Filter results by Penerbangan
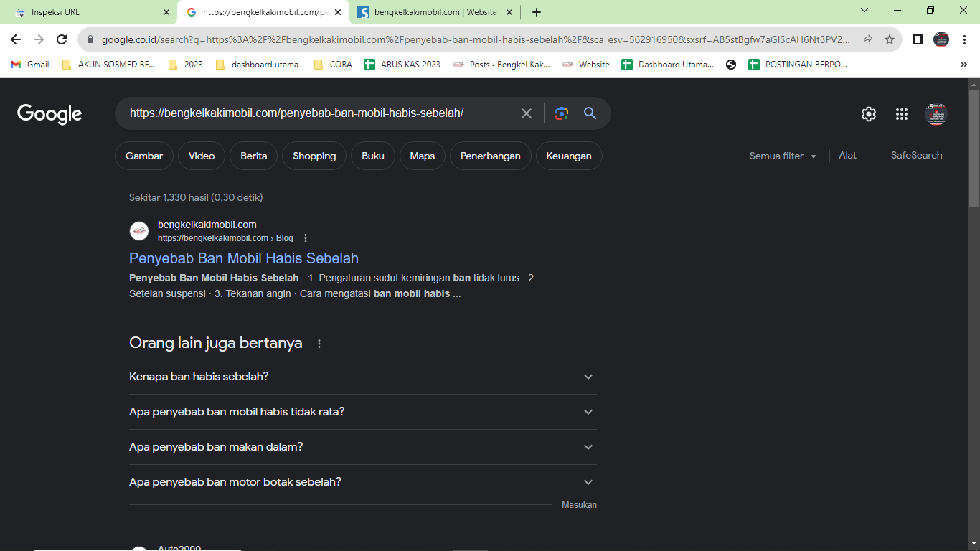 pyautogui.click(x=491, y=156)
